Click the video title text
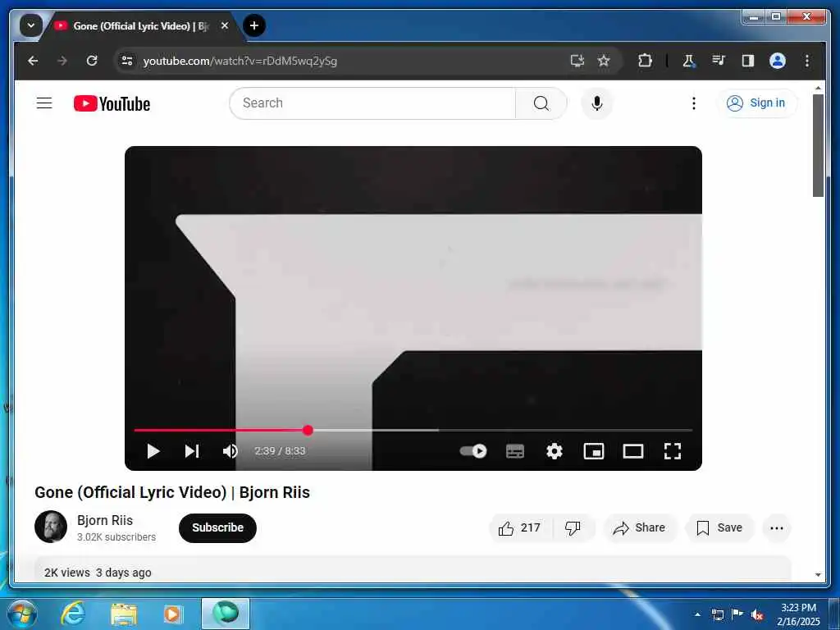The width and height of the screenshot is (840, 630). pyautogui.click(x=172, y=492)
